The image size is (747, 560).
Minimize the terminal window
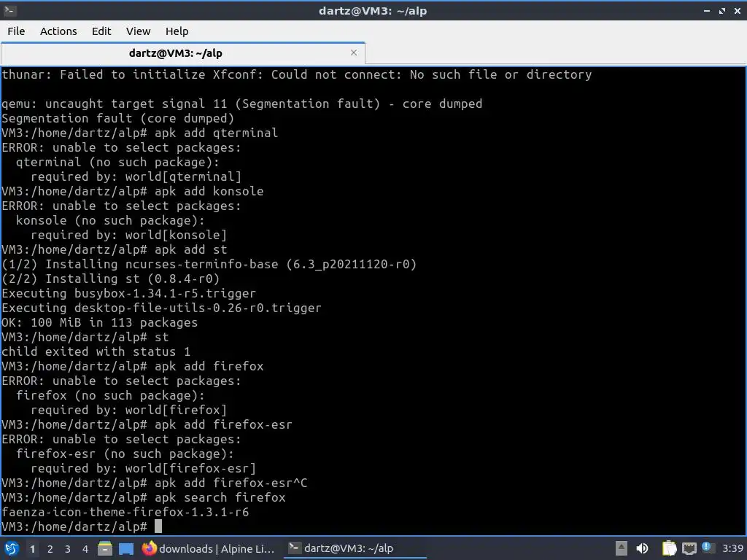707,10
